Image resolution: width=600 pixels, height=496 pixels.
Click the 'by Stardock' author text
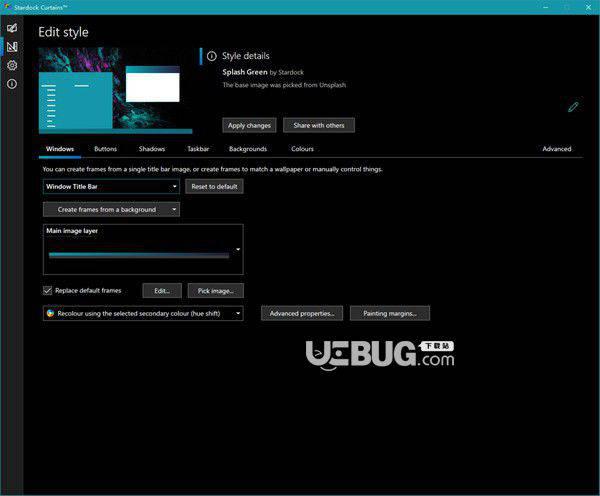[287, 72]
